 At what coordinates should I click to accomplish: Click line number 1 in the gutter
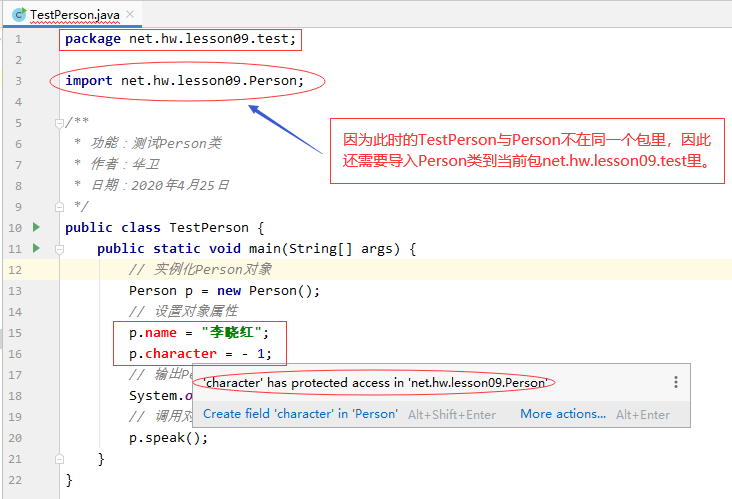18,39
